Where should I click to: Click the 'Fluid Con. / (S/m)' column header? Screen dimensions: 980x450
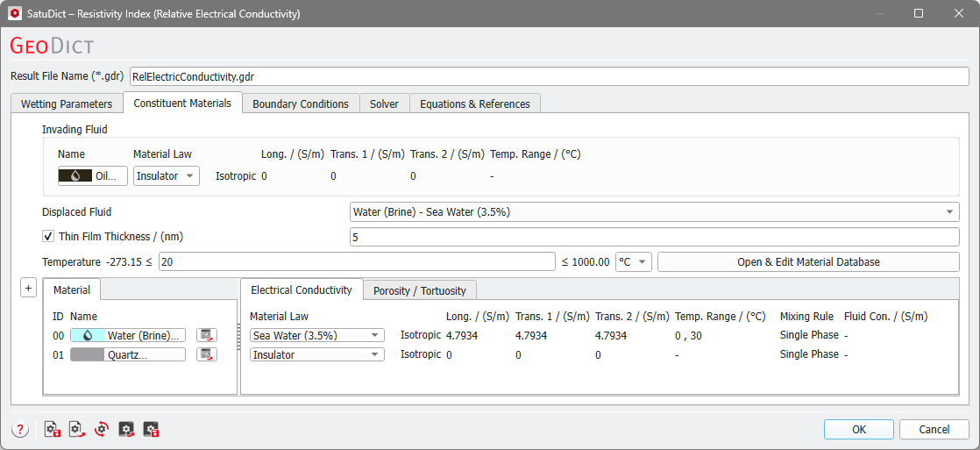click(x=885, y=317)
